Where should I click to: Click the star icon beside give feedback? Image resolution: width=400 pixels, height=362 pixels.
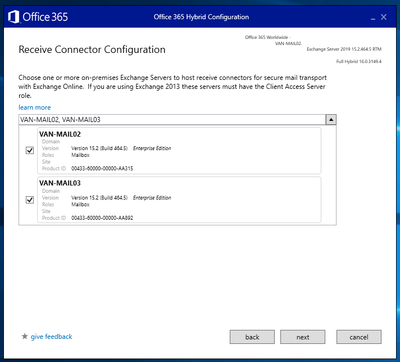[x=24, y=336]
